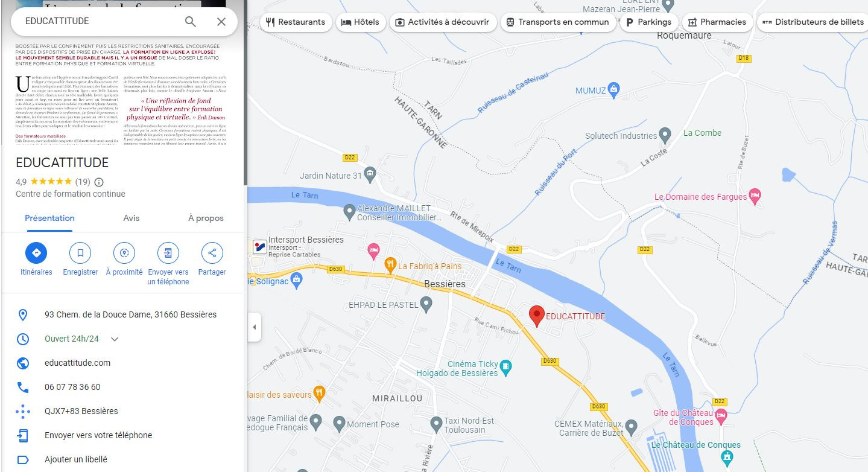
Task: Share the place via Partager icon
Action: 212,253
